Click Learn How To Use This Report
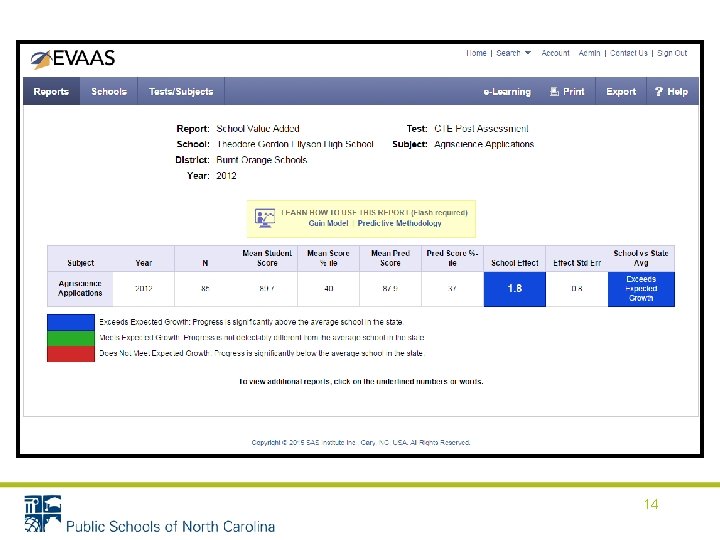The width and height of the screenshot is (720, 540). (x=374, y=213)
